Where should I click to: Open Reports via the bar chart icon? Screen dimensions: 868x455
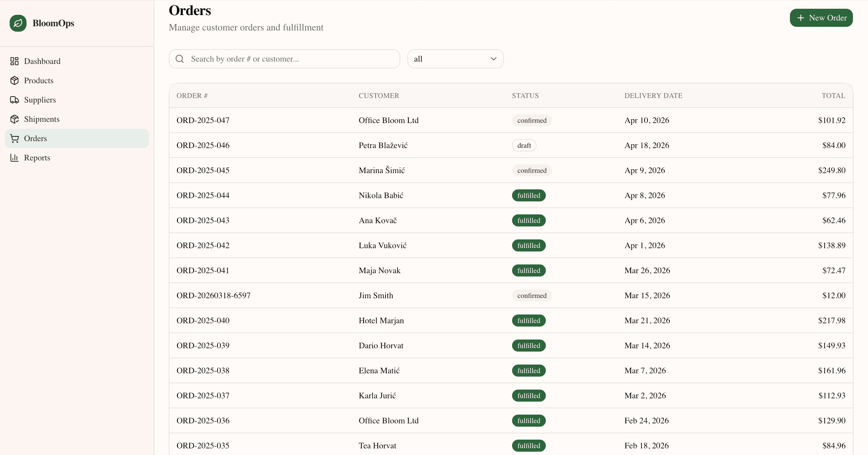[14, 158]
